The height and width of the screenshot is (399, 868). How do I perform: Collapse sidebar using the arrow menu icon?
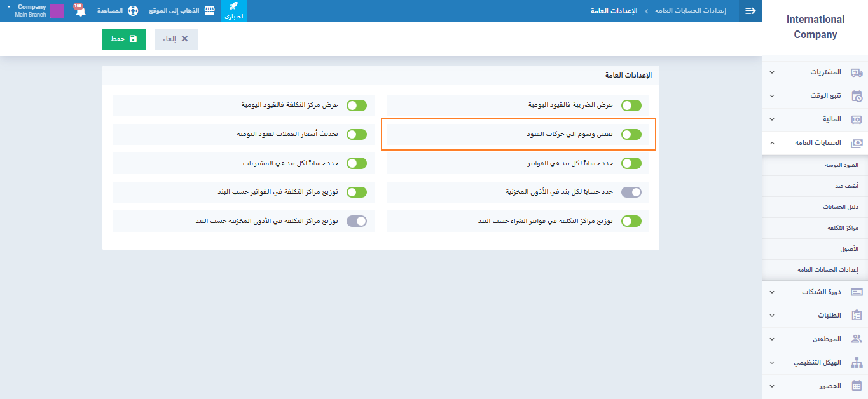coord(750,11)
